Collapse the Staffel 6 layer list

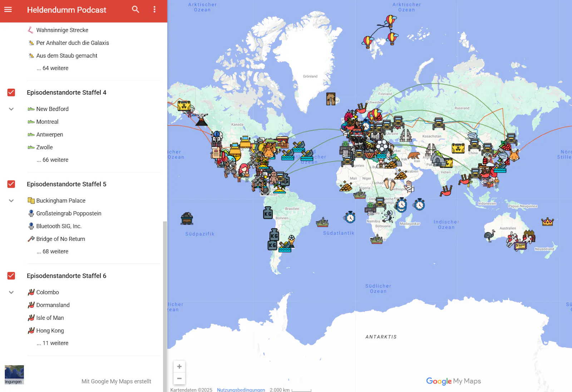[11, 292]
